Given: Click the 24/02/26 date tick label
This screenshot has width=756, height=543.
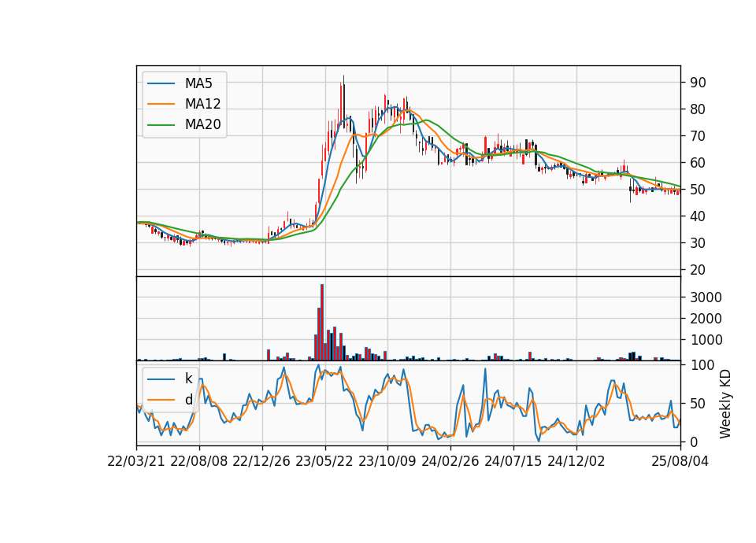Looking at the screenshot, I should coord(450,461).
